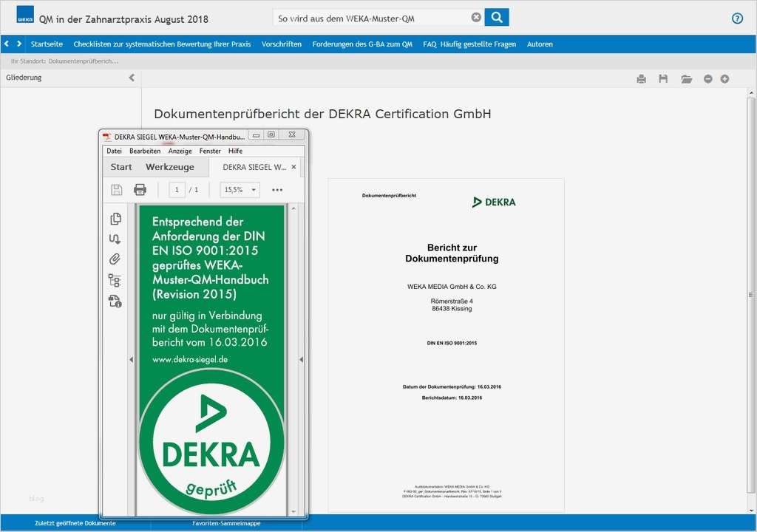Viewport: 757px width, 532px height.
Task: Open Fenster menu in PDF window
Action: [210, 151]
